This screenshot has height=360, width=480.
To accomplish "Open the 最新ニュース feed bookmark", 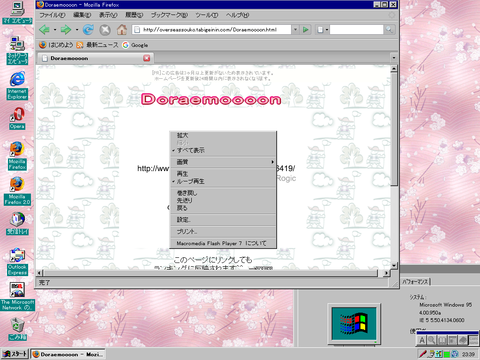I will pyautogui.click(x=97, y=45).
